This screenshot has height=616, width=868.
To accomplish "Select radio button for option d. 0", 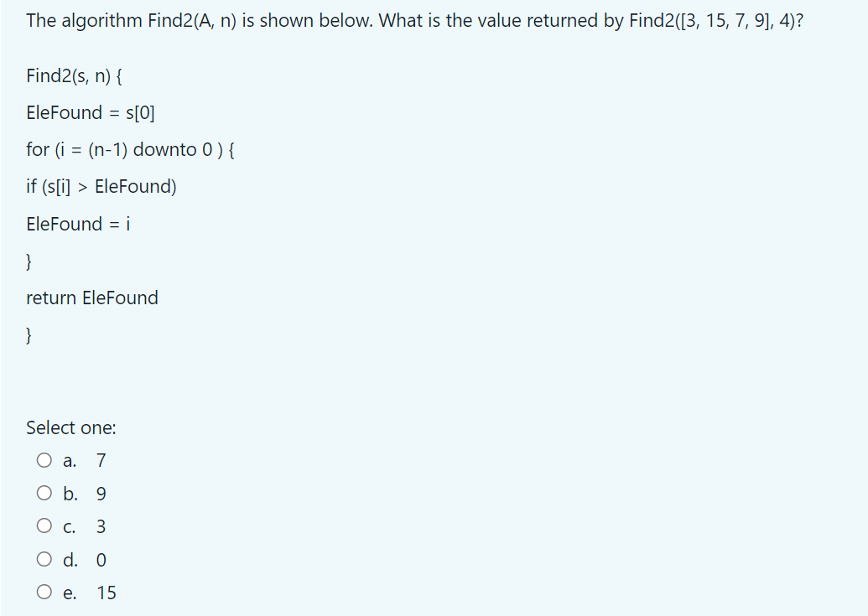I will pyautogui.click(x=44, y=560).
